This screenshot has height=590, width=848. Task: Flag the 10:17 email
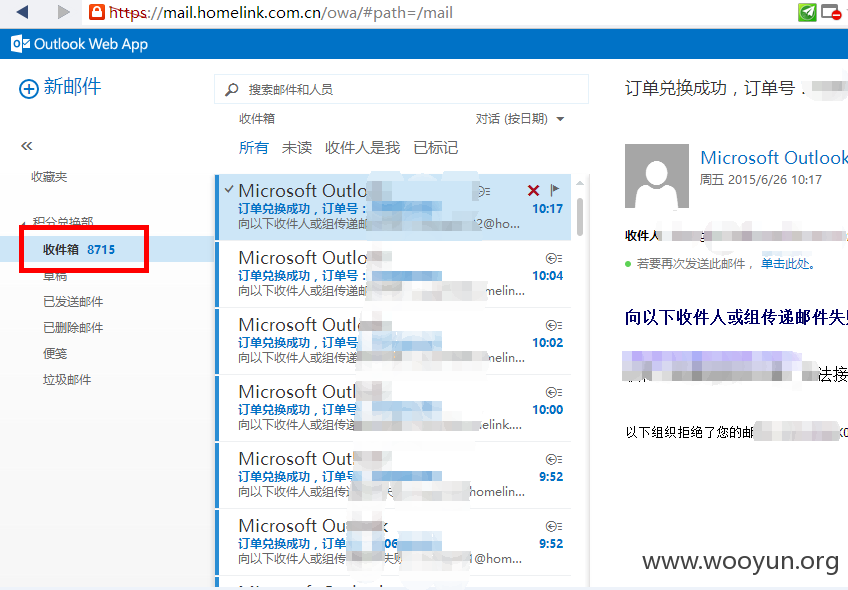pyautogui.click(x=555, y=190)
